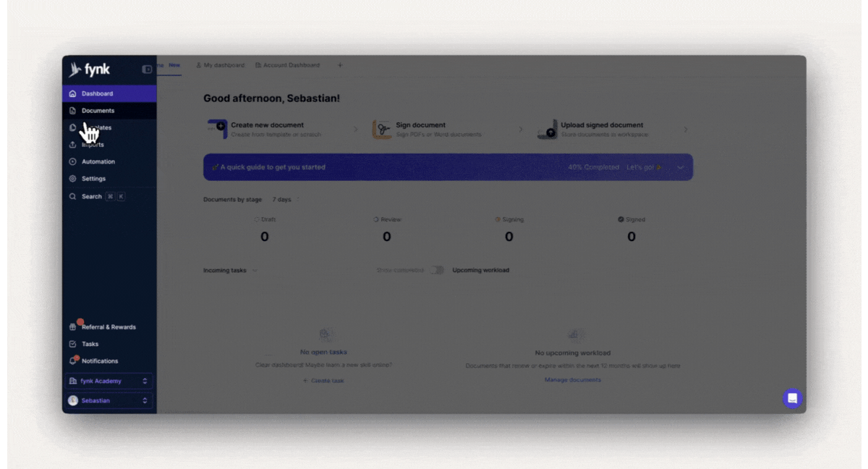Image resolution: width=868 pixels, height=469 pixels.
Task: Open the Imports section
Action: 93,145
